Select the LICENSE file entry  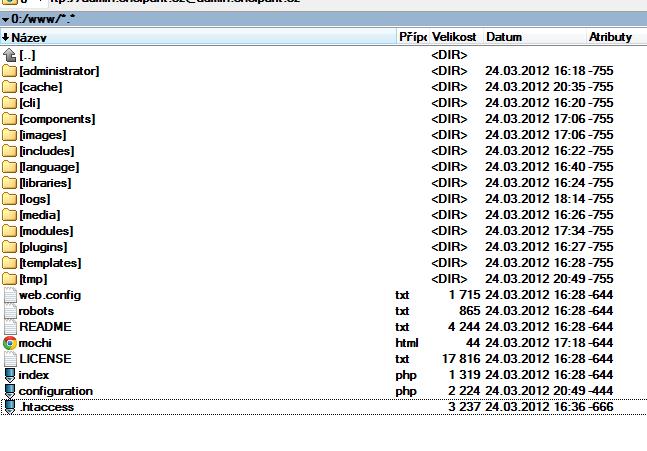45,359
